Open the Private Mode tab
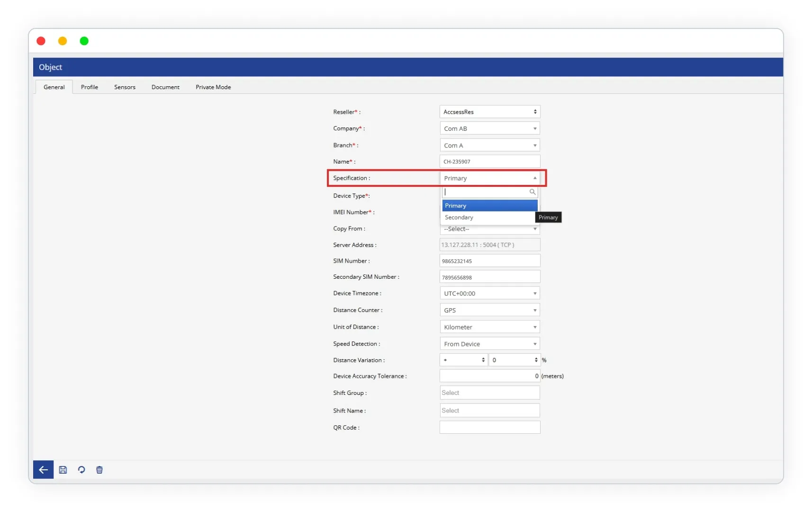This screenshot has height=512, width=812. pyautogui.click(x=213, y=87)
